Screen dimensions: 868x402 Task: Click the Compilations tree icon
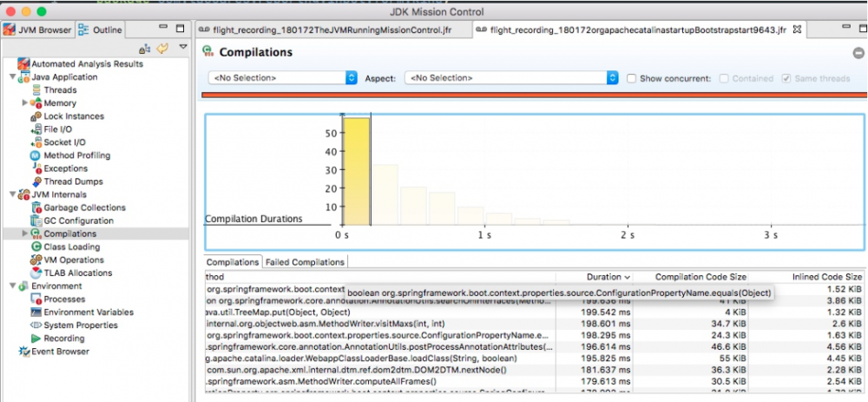pyautogui.click(x=36, y=234)
